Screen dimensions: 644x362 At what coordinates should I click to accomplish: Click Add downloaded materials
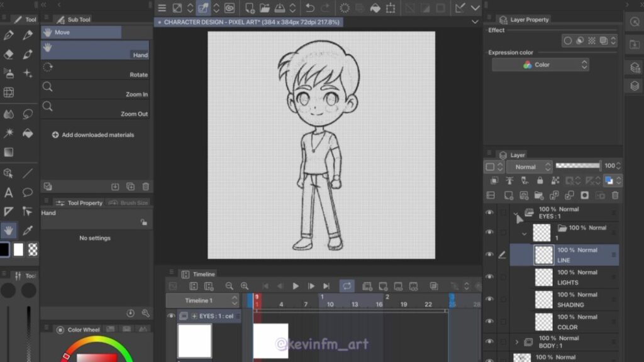pyautogui.click(x=93, y=134)
